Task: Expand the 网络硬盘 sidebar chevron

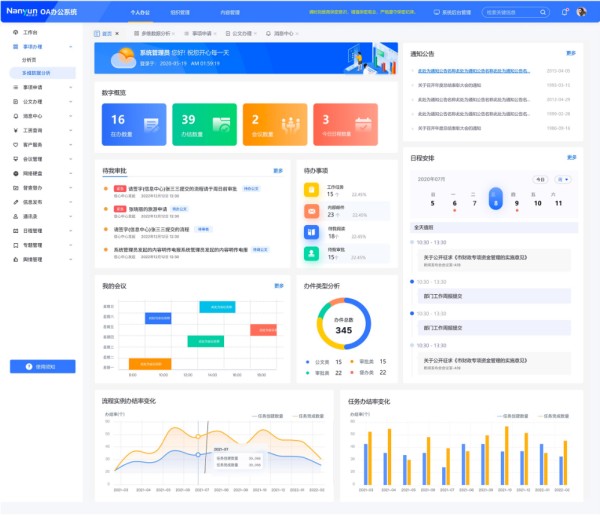Action: pos(71,173)
